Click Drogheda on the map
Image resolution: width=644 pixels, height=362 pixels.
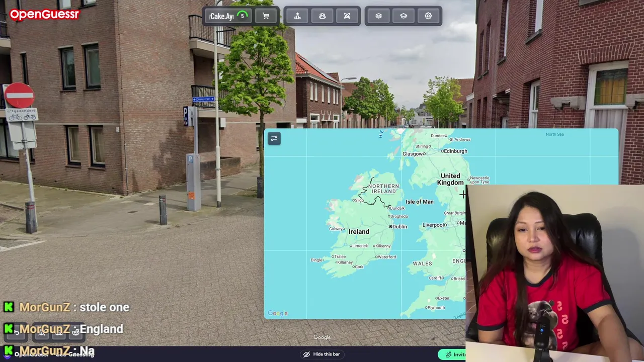click(398, 217)
